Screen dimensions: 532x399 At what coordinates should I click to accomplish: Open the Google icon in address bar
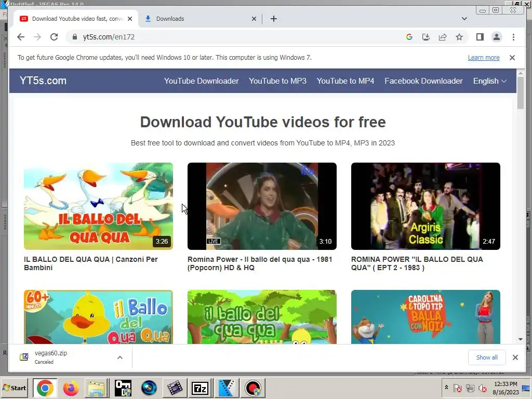tap(409, 37)
